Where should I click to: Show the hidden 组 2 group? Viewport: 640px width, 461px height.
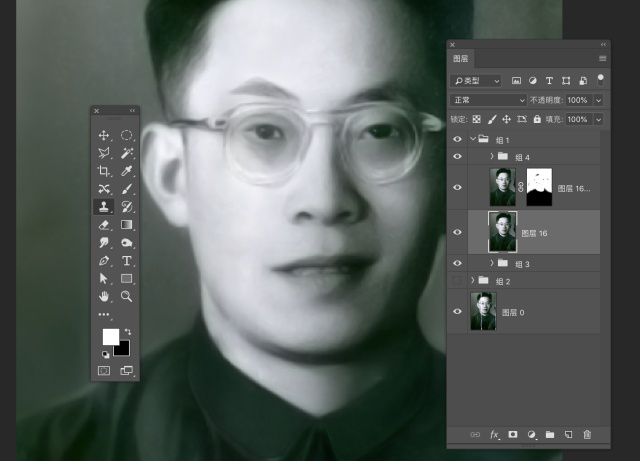pyautogui.click(x=458, y=280)
